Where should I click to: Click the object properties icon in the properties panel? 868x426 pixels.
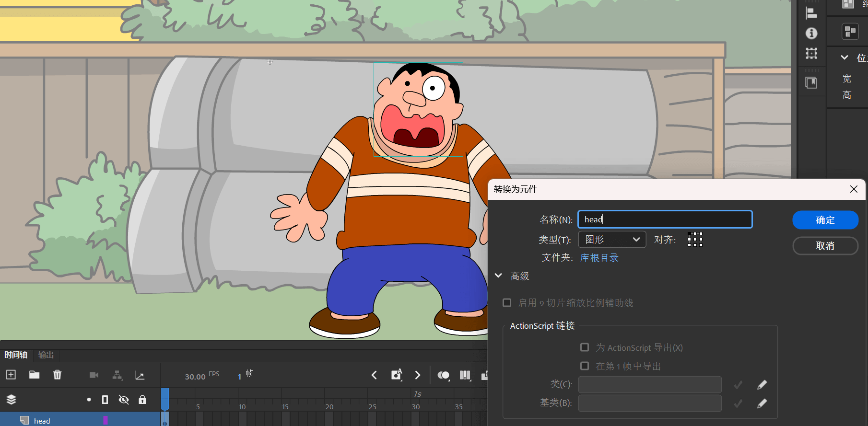850,32
